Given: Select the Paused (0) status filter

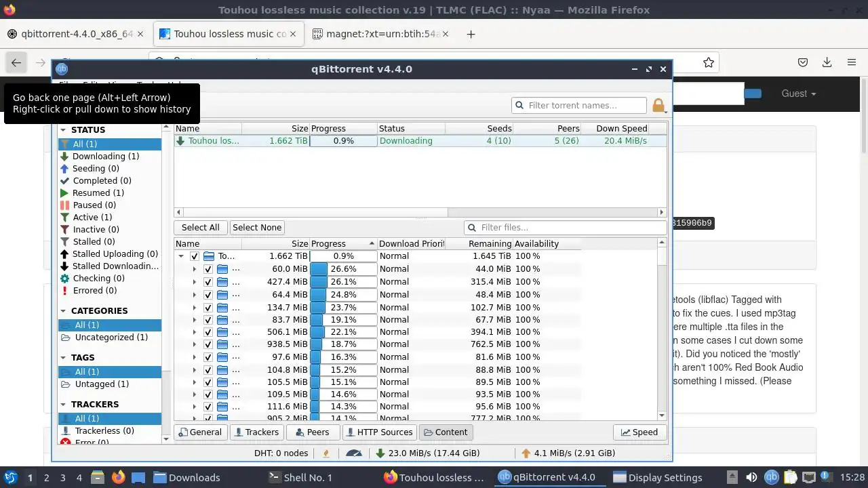Looking at the screenshot, I should pos(110,205).
